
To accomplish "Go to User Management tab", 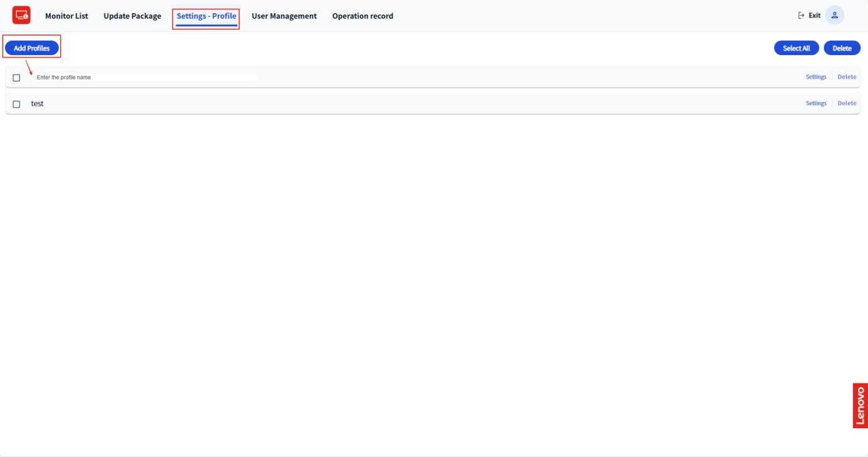I will [284, 16].
